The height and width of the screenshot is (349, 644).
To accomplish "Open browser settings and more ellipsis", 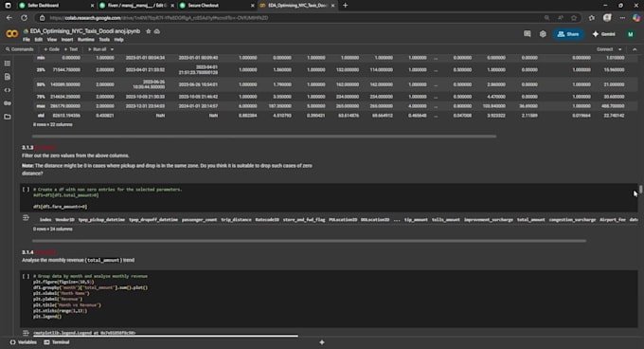I will [x=622, y=18].
